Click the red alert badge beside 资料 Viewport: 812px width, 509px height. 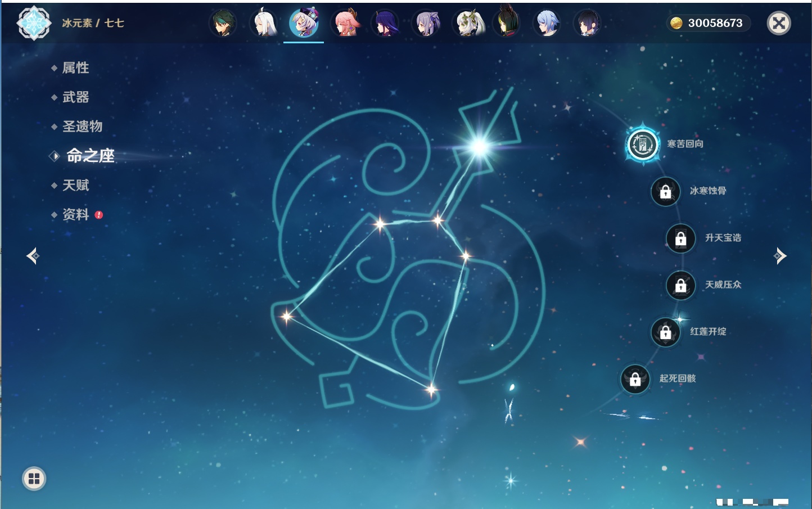click(x=99, y=215)
